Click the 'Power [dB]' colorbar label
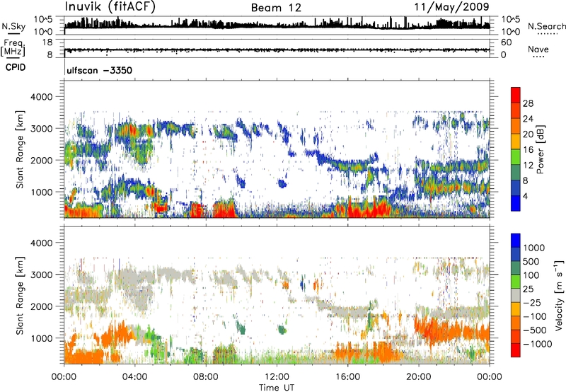 (x=540, y=149)
